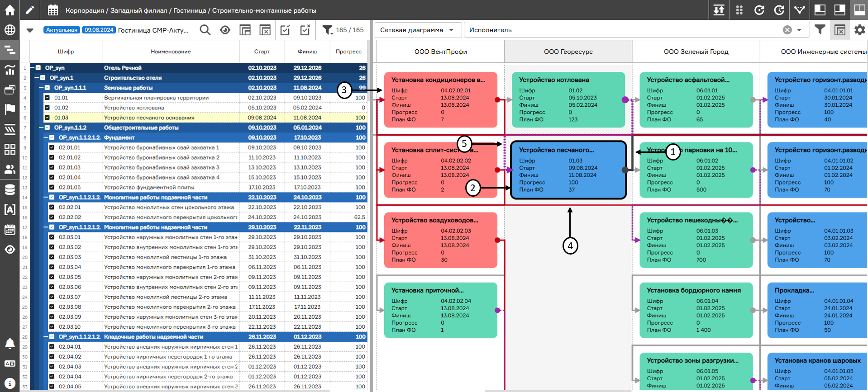Click the pencil edit icon

(x=30, y=10)
